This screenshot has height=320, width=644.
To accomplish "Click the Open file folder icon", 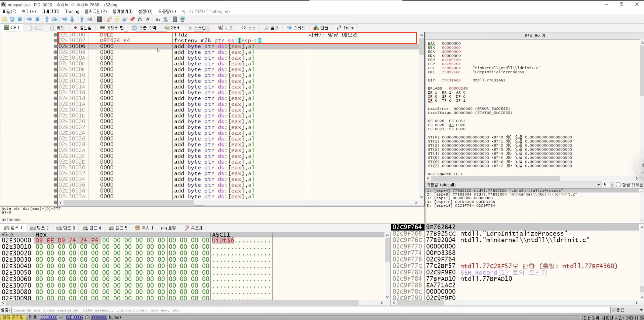I will click(x=4, y=19).
